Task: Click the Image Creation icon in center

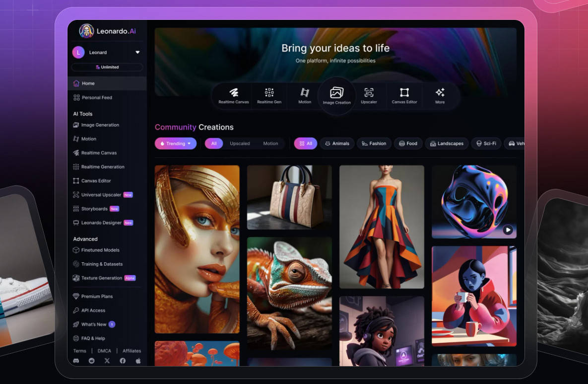Action: [x=336, y=95]
